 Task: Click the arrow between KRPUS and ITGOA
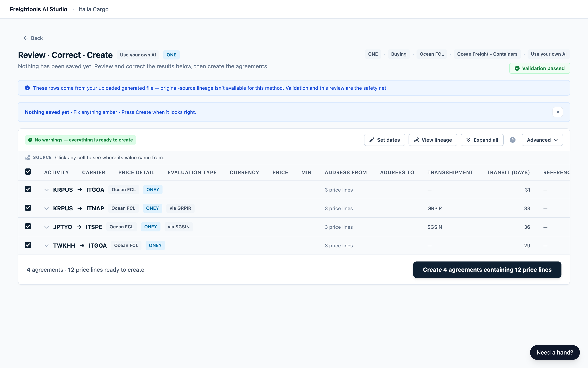click(79, 190)
